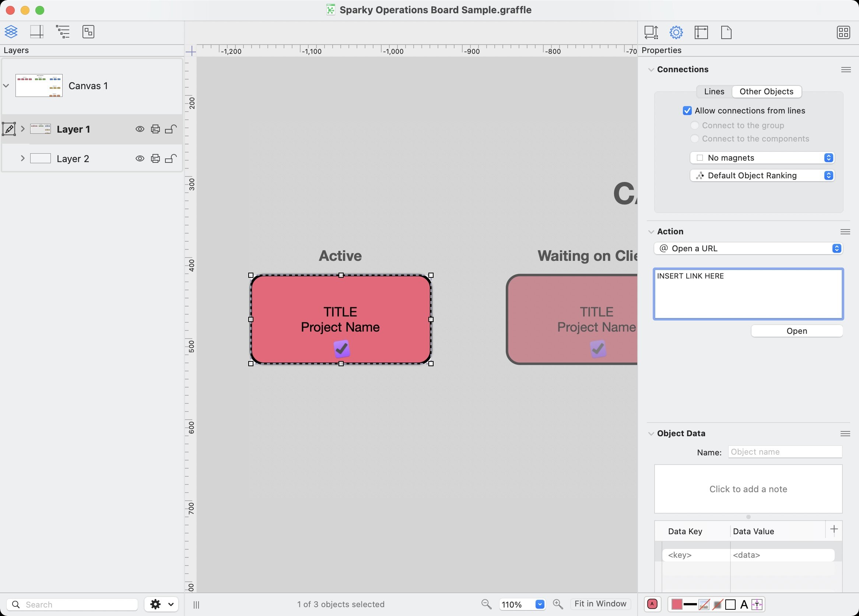Expand Layer 2 tree item
This screenshot has height=616, width=859.
pos(22,159)
